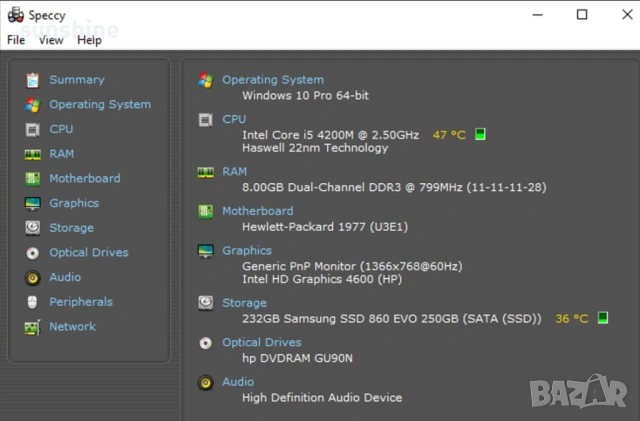Click the Audio speaker icon in sidebar

(32, 277)
